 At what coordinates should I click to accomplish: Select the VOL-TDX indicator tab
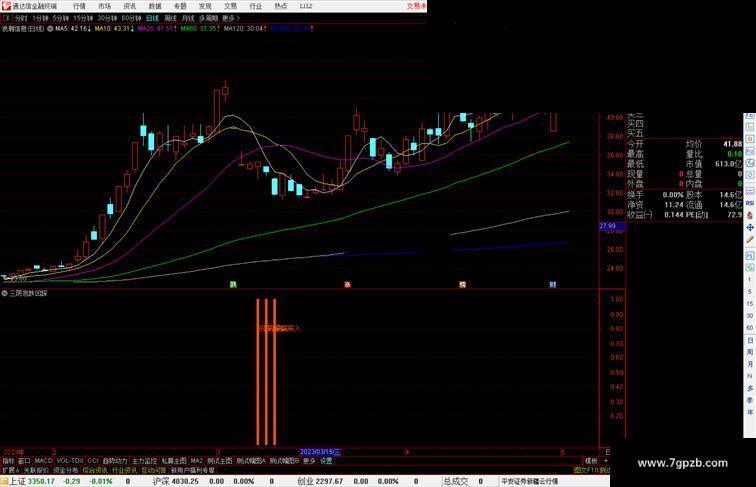click(70, 461)
